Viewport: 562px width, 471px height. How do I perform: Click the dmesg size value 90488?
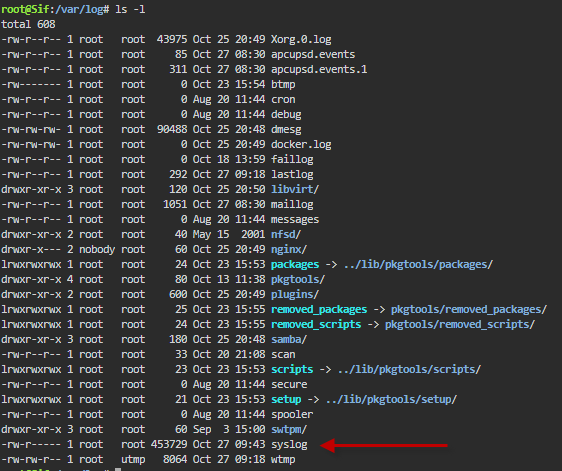172,129
